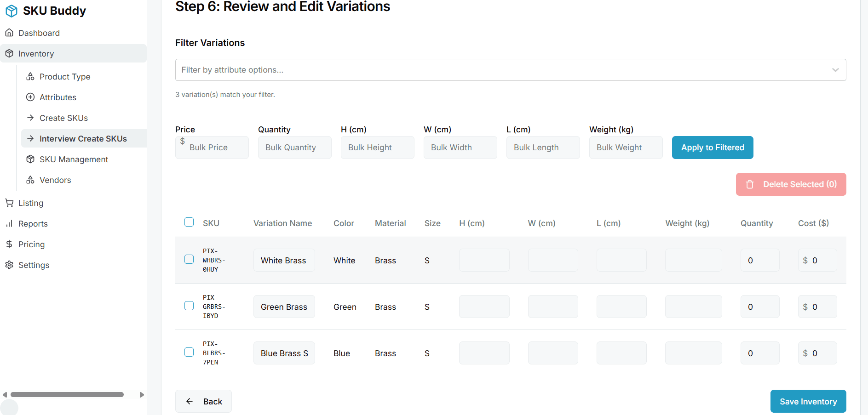Check the select-all checkbox in table header

[x=189, y=222]
